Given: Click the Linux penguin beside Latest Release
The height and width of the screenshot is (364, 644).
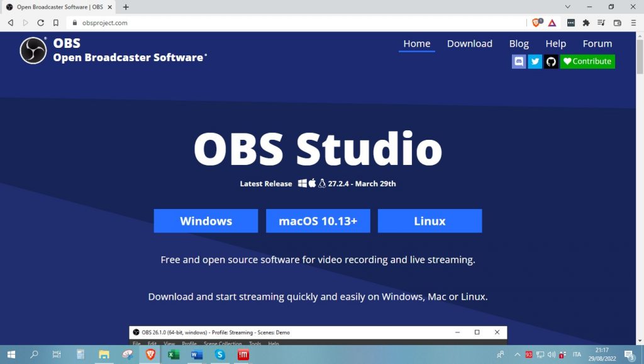Looking at the screenshot, I should 323,183.
